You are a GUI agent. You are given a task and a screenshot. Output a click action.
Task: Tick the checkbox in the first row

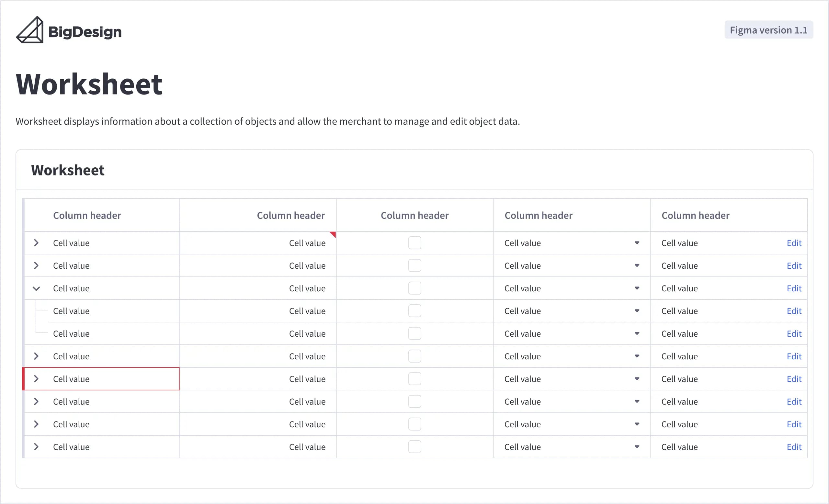[414, 243]
